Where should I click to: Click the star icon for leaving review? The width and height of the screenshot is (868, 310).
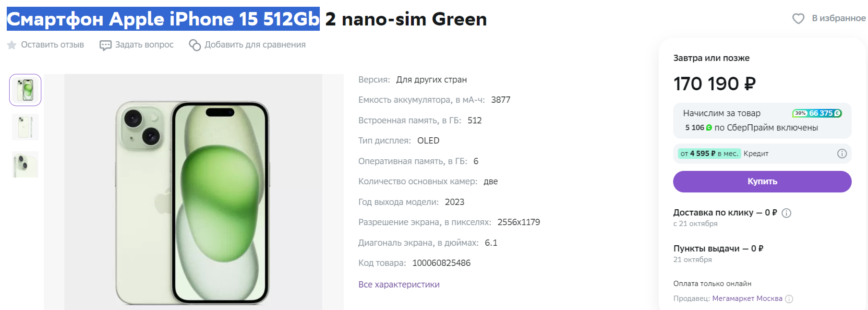pos(12,45)
